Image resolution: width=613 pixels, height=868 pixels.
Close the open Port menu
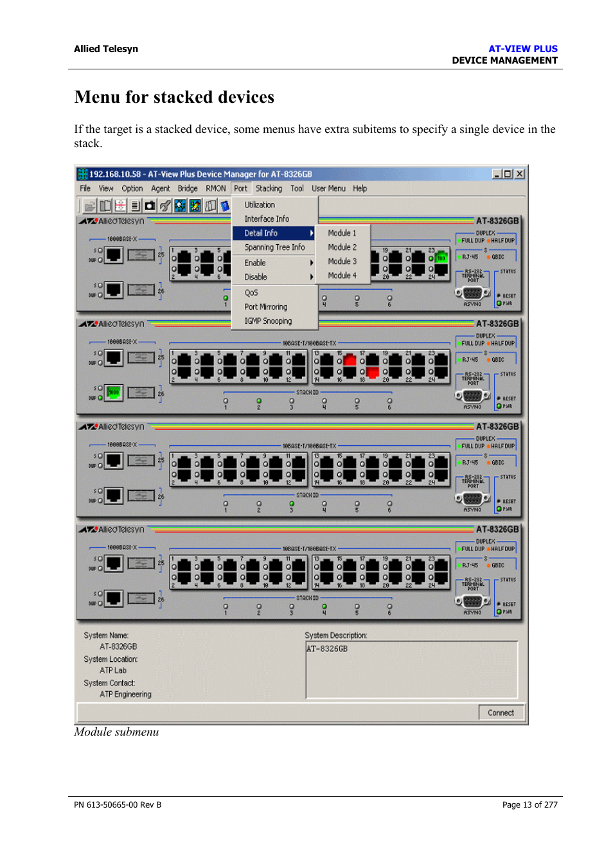point(240,188)
